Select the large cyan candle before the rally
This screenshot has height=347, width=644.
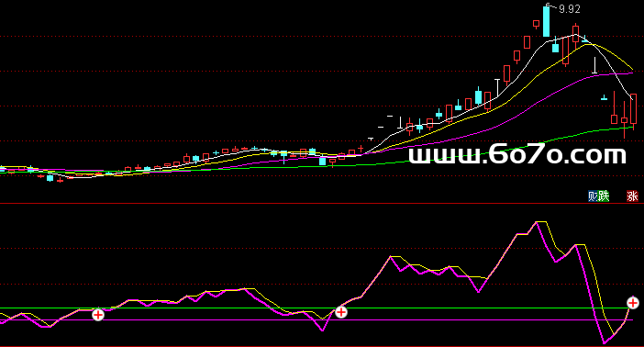click(322, 161)
